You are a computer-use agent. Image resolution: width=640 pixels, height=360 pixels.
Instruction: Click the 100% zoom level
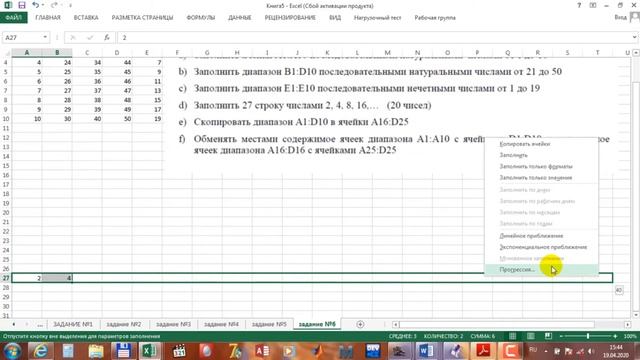pyautogui.click(x=630, y=336)
